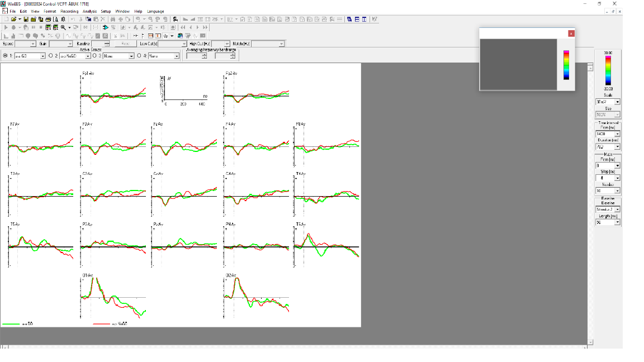Click the rewind double-arrow icon
The height and width of the screenshot is (362, 644).
click(x=183, y=27)
